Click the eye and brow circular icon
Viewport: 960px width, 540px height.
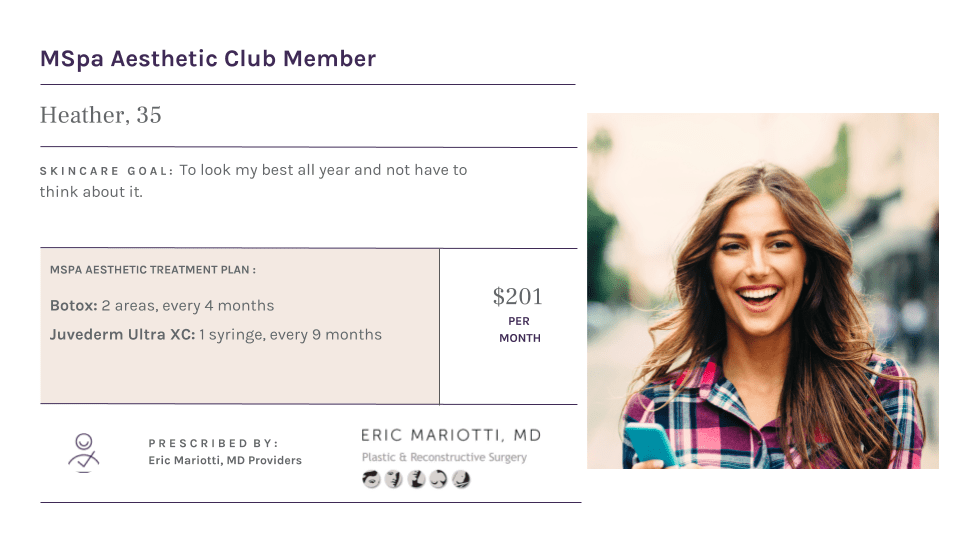pos(371,479)
